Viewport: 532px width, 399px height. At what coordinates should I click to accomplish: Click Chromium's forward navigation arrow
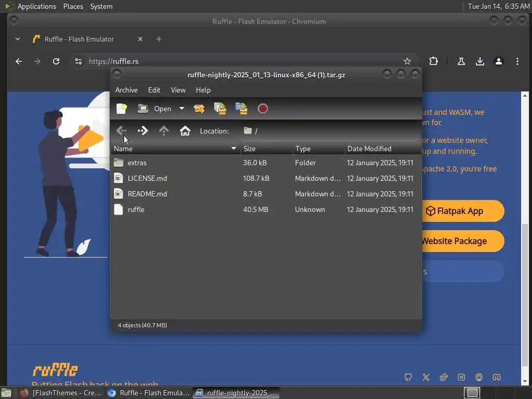click(x=37, y=61)
